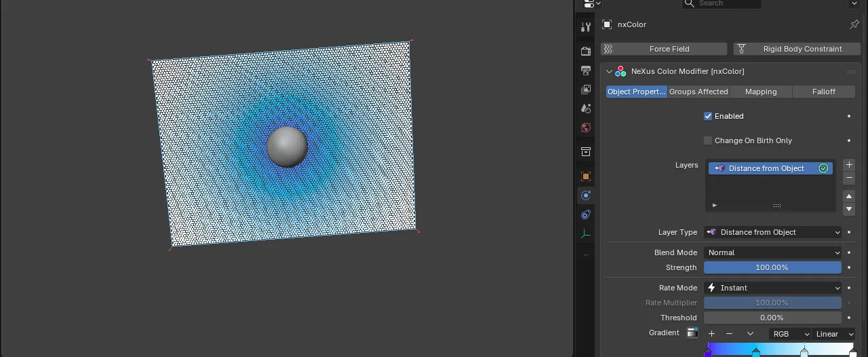Switch to the Mapping tab
Screen dimensions: 868x357
[x=761, y=92]
